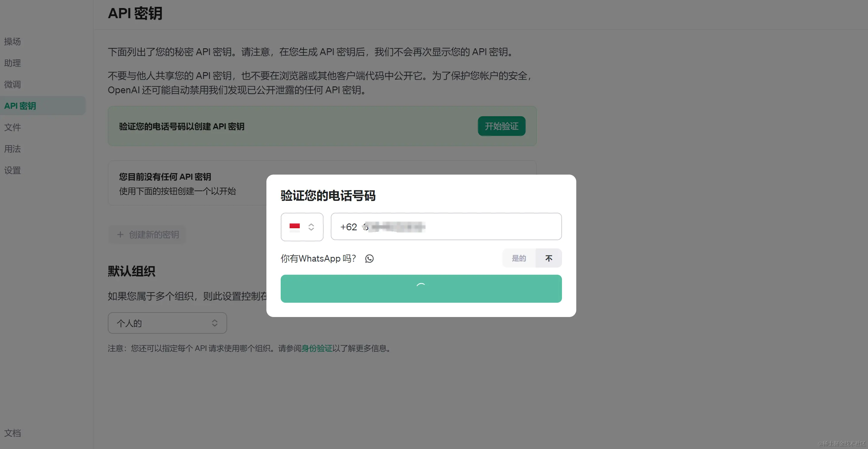Open the 身份验证 link

pyautogui.click(x=316, y=348)
